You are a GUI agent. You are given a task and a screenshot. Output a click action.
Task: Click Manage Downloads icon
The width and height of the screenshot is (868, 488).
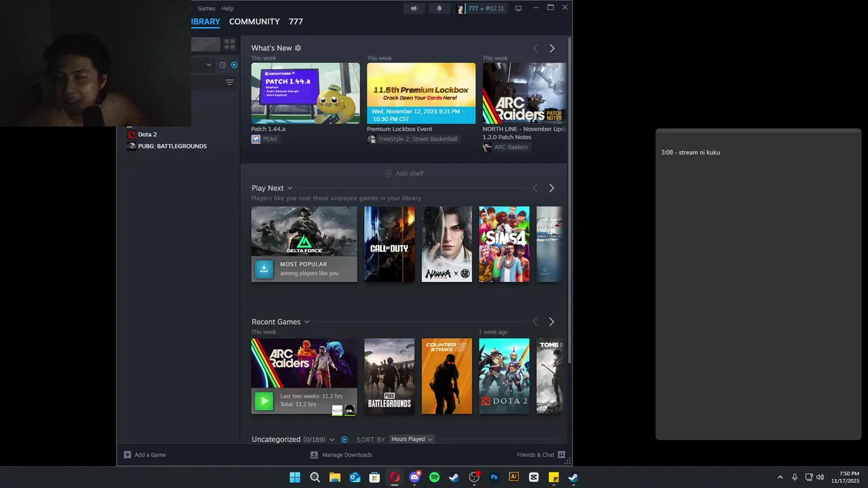point(314,455)
